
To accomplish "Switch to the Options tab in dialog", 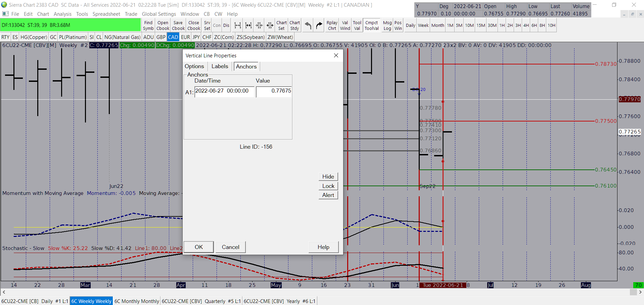I will [194, 66].
